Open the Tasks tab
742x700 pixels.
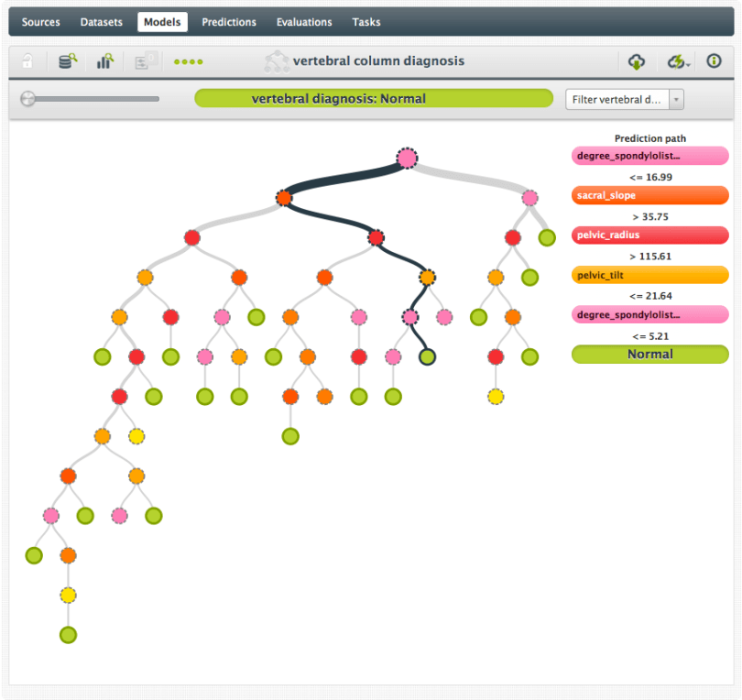click(366, 22)
